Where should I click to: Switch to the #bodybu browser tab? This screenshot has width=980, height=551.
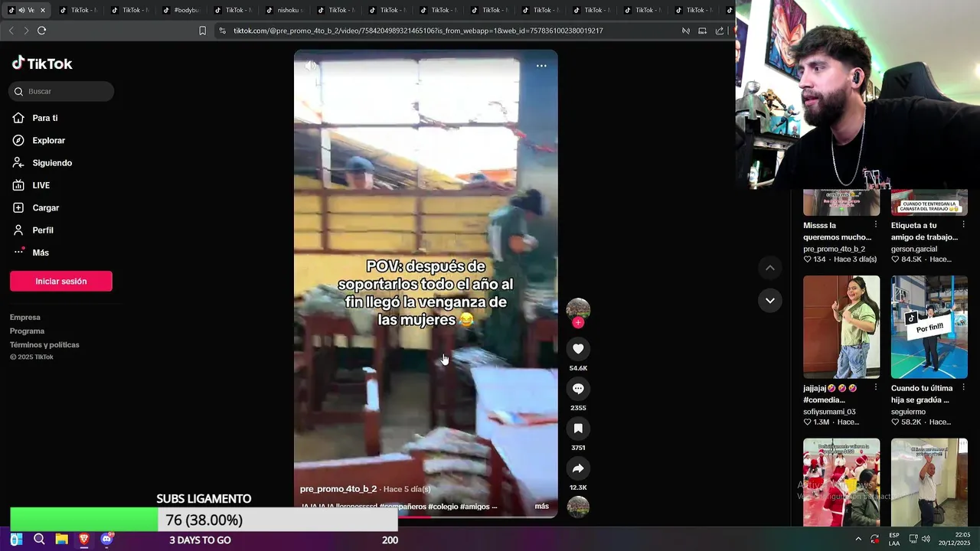click(x=182, y=10)
